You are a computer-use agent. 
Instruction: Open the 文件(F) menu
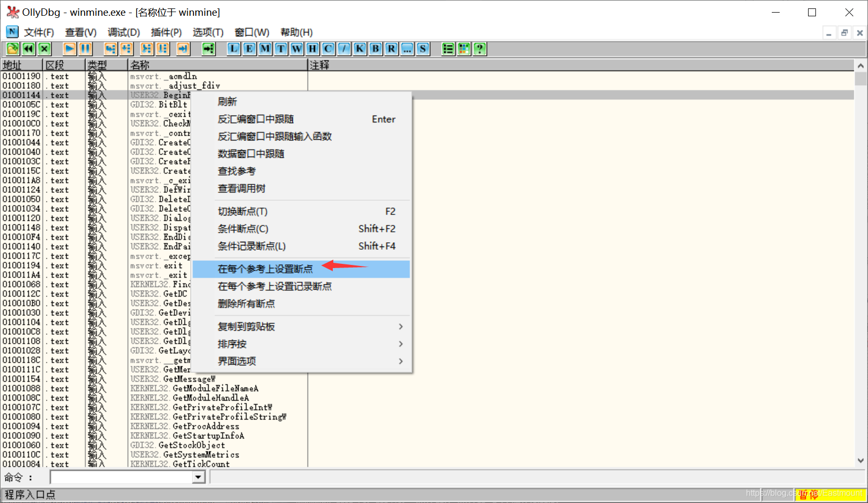[x=39, y=33]
